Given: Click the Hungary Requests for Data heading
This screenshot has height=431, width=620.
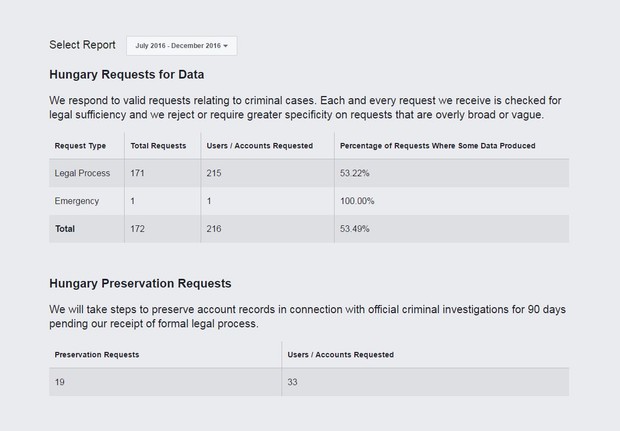Looking at the screenshot, I should pos(127,74).
